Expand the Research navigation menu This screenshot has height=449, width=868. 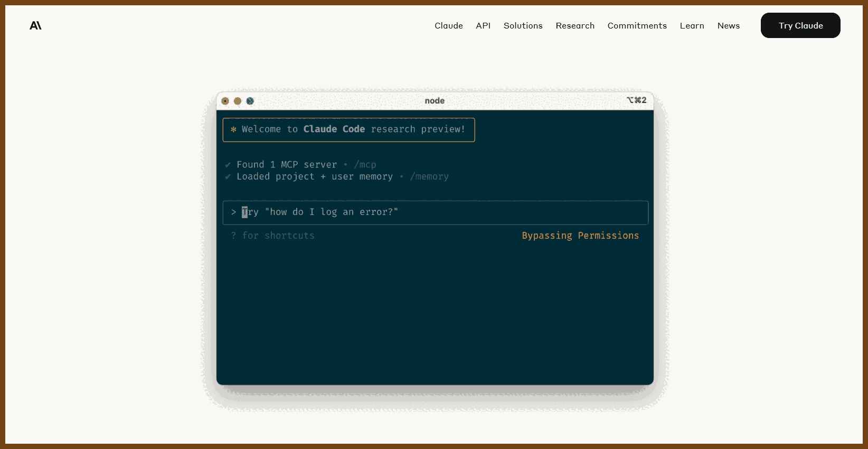(x=575, y=25)
